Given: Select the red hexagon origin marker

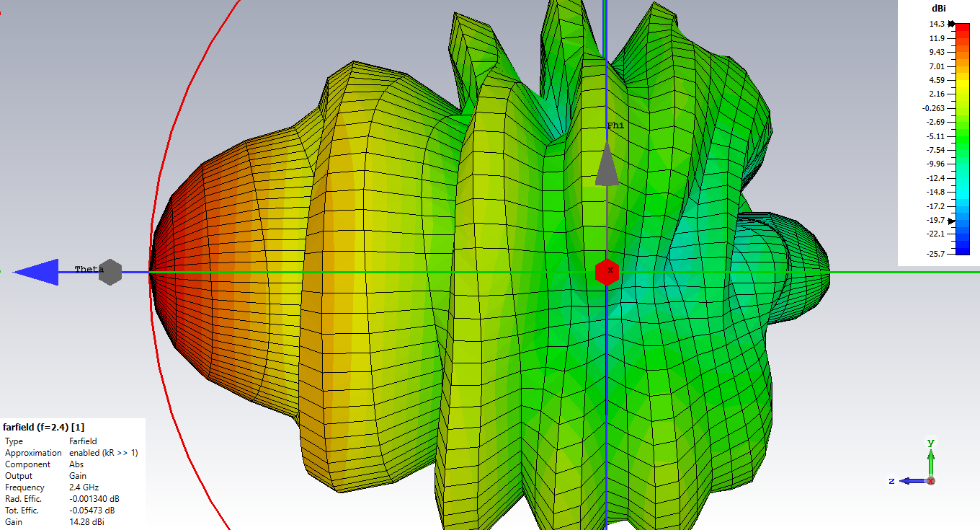Looking at the screenshot, I should pyautogui.click(x=607, y=272).
